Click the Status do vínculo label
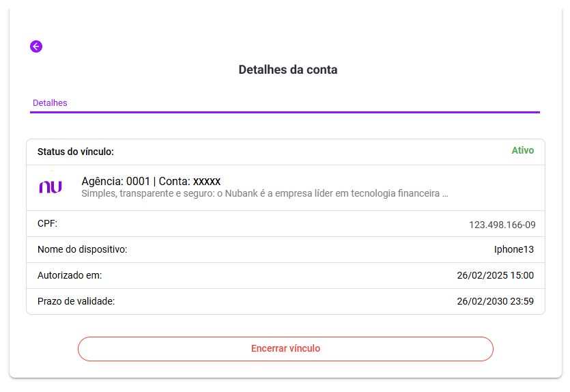570x392 pixels. click(76, 152)
